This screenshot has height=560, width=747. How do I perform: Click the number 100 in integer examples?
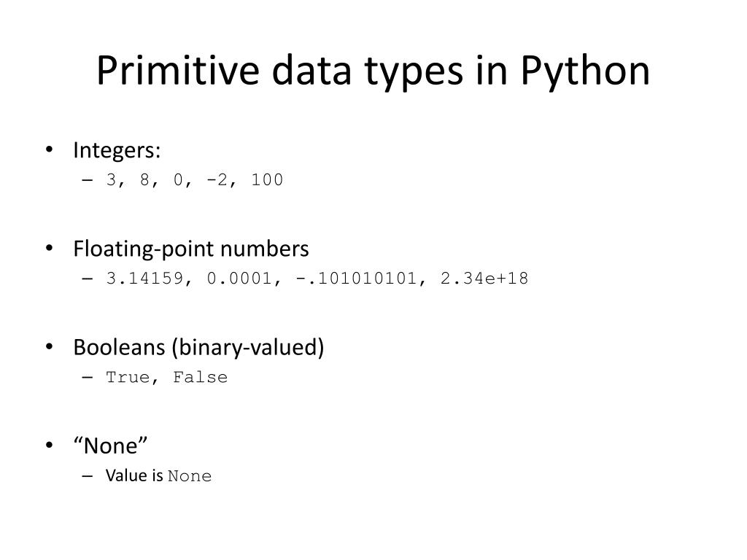pos(267,179)
